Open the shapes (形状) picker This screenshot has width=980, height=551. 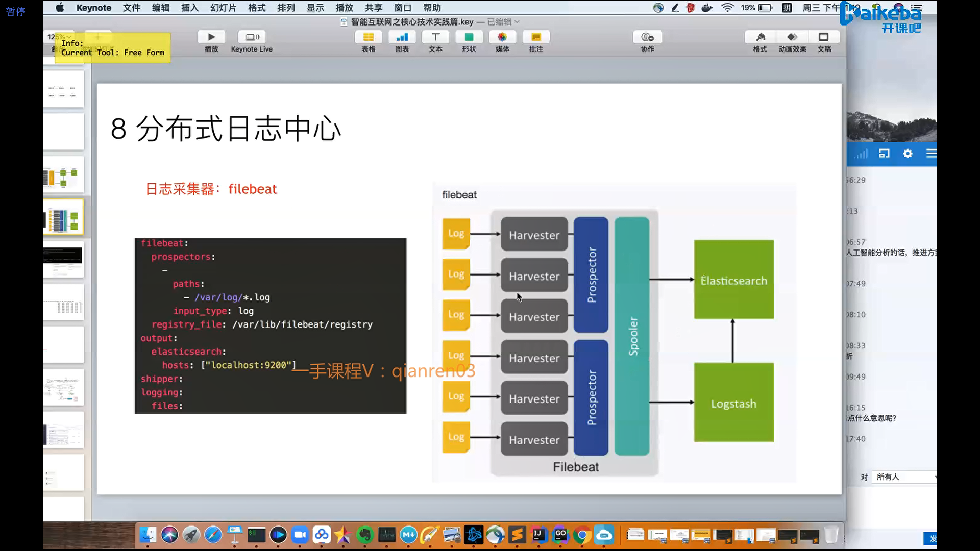(469, 37)
